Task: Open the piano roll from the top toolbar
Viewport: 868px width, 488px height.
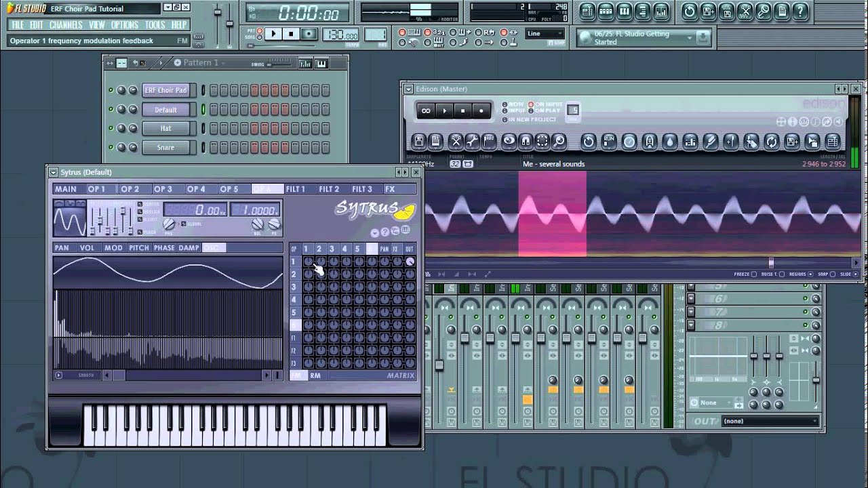Action: (x=625, y=11)
